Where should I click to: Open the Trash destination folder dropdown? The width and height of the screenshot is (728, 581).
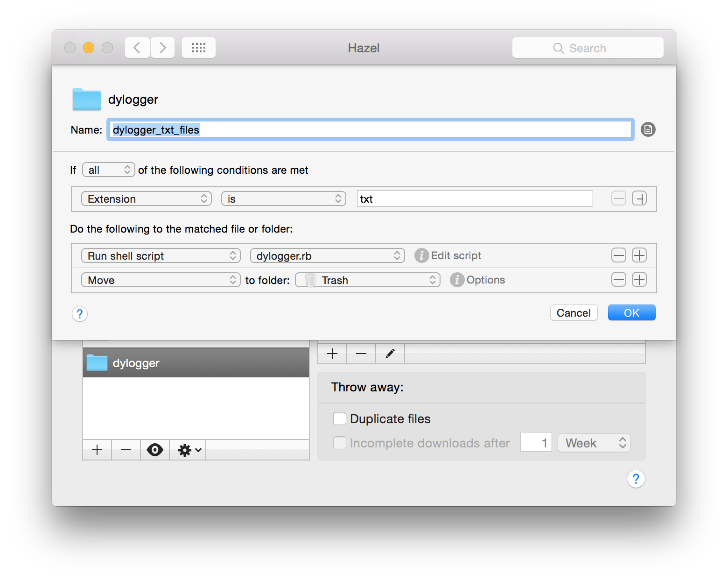click(368, 280)
